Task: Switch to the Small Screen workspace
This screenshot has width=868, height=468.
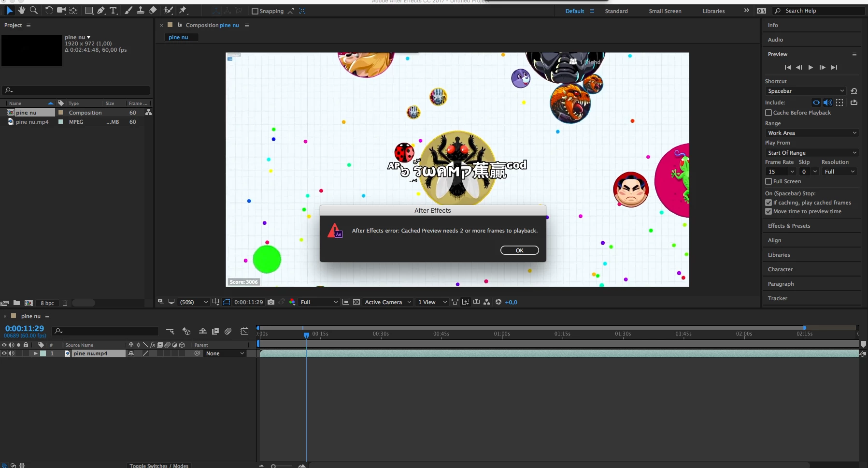Action: 665,11
